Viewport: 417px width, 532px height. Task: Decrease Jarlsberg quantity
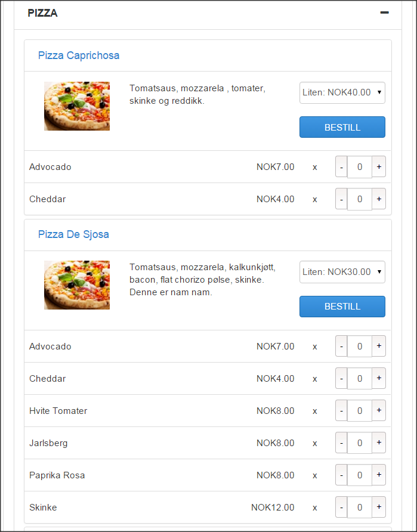(x=341, y=443)
